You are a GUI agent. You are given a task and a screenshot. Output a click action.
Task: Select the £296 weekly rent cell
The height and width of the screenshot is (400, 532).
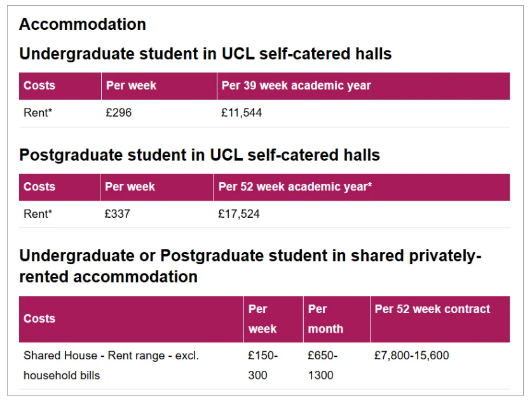tap(119, 113)
